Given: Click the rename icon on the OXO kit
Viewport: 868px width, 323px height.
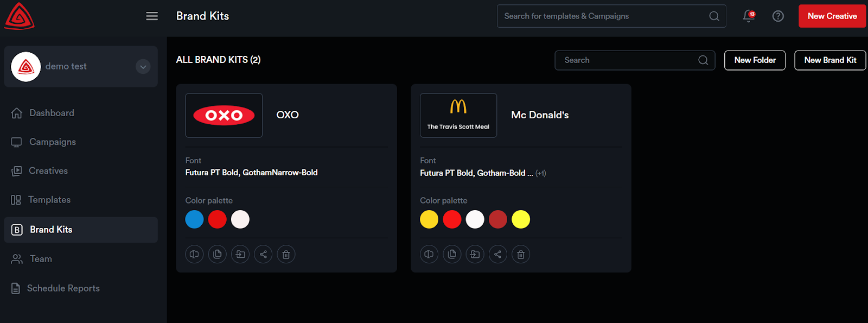Looking at the screenshot, I should click(194, 254).
